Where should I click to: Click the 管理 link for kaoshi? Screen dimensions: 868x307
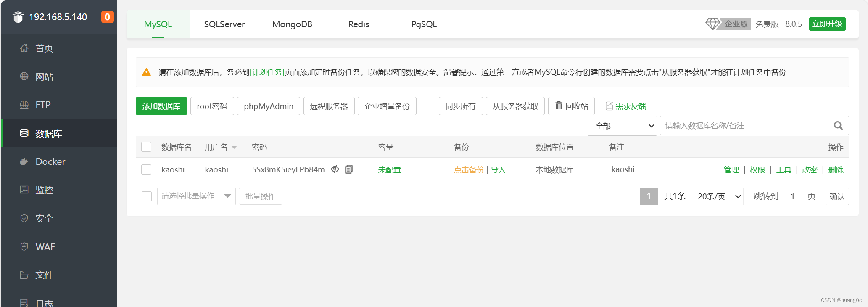coord(731,170)
